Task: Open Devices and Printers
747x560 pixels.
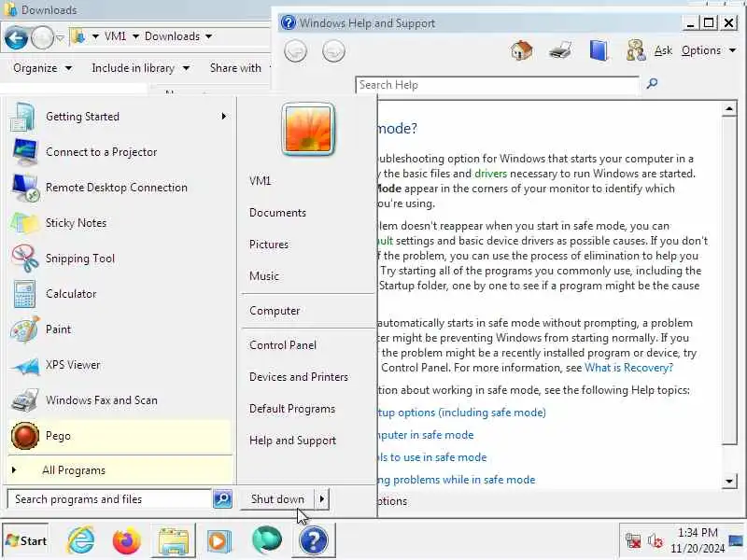Action: click(299, 377)
